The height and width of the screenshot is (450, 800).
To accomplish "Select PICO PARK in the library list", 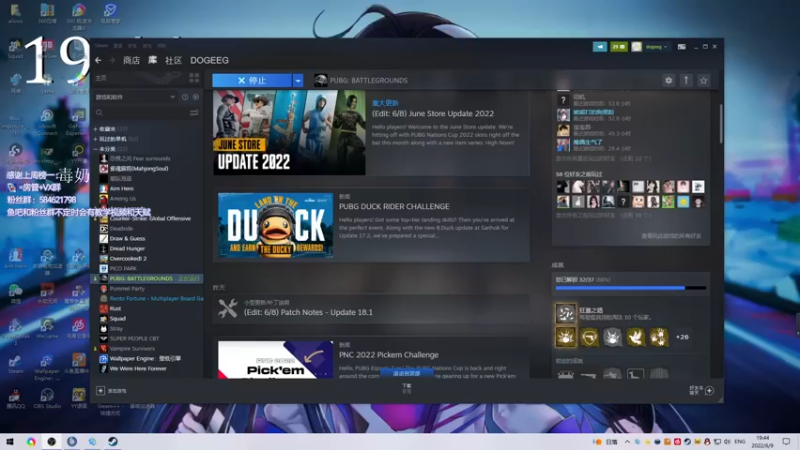I will [x=123, y=268].
